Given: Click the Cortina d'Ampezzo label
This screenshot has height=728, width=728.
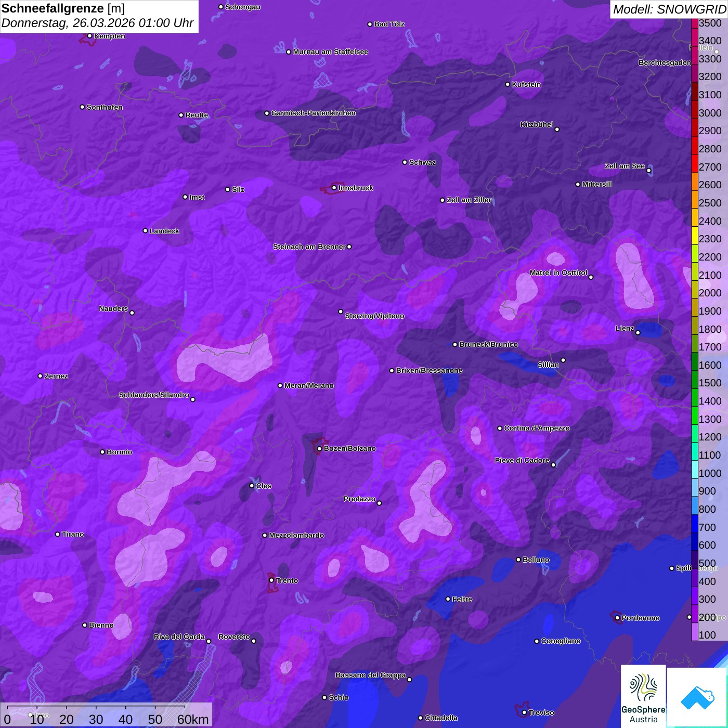Looking at the screenshot, I should pos(537,428).
